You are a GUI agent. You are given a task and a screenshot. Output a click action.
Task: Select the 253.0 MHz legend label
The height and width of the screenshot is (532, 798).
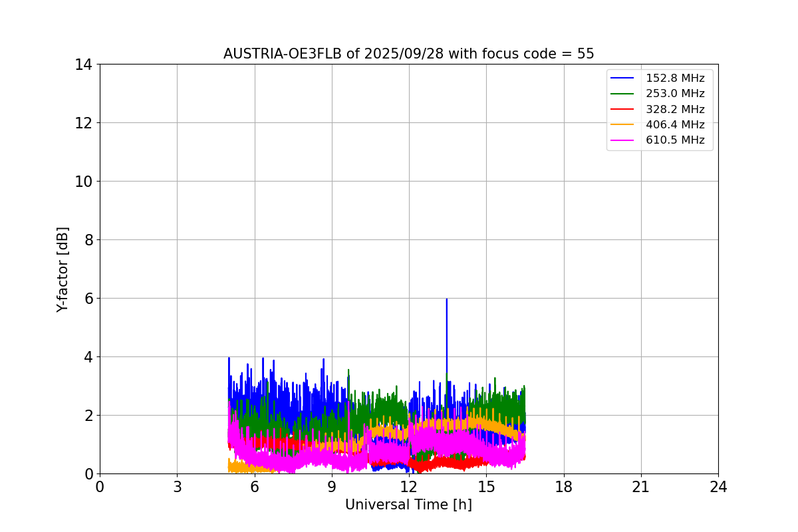[x=675, y=94]
